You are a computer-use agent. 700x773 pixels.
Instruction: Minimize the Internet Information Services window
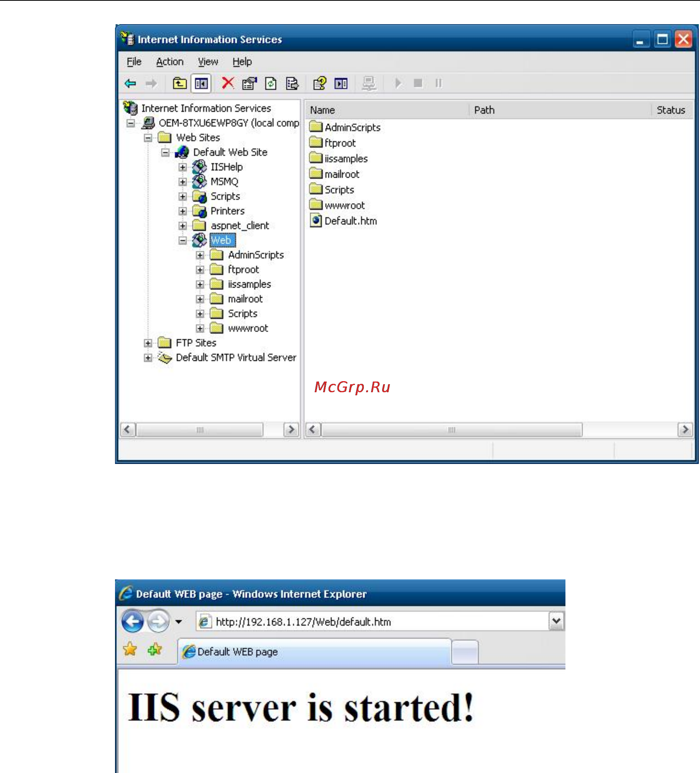click(641, 39)
